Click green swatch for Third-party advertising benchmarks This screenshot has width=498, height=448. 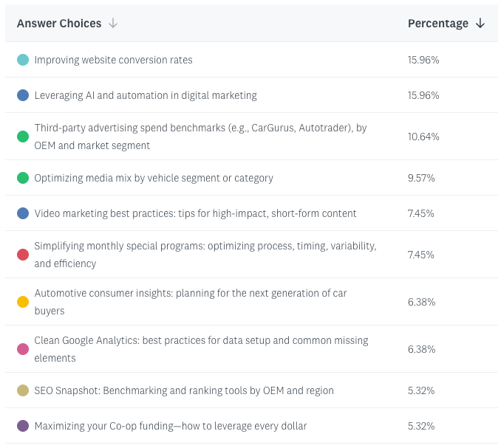(x=23, y=137)
